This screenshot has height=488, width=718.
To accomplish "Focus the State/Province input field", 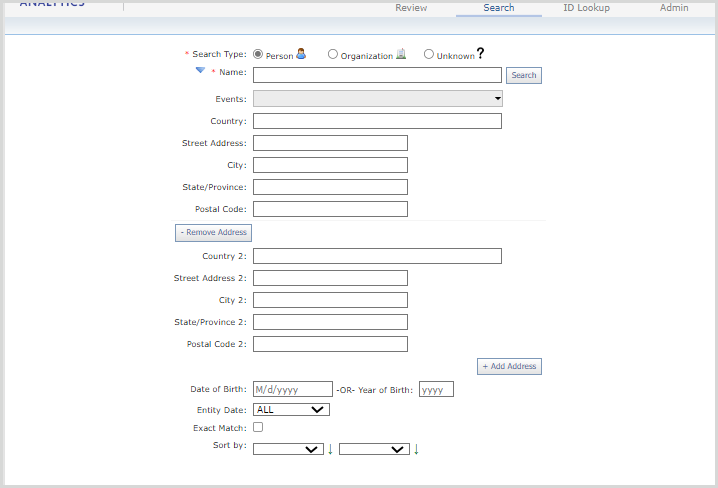I will pos(330,187).
